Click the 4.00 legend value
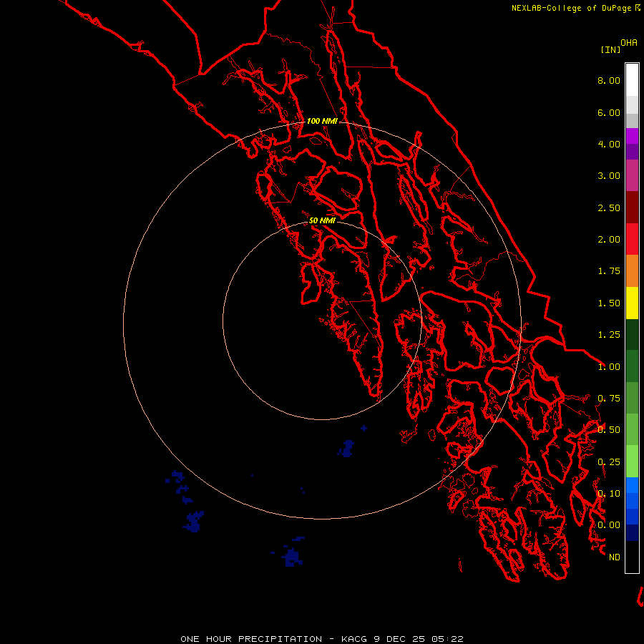644x644 pixels. click(609, 144)
